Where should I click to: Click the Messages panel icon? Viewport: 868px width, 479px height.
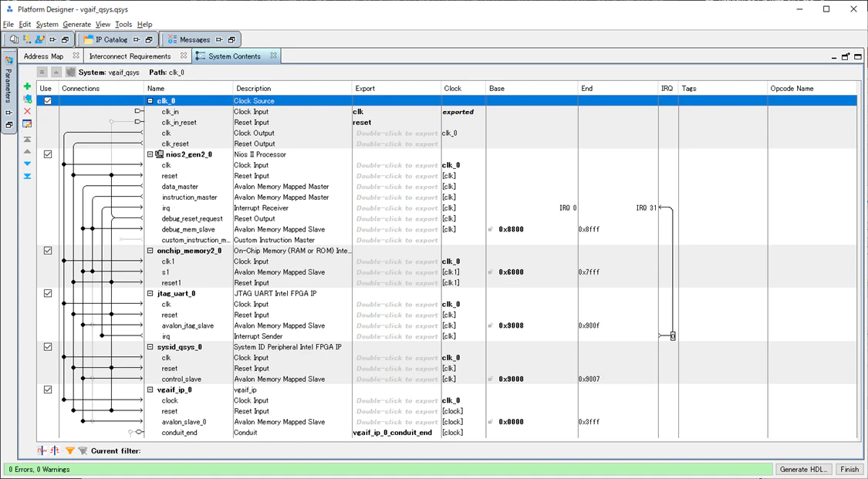pos(172,39)
